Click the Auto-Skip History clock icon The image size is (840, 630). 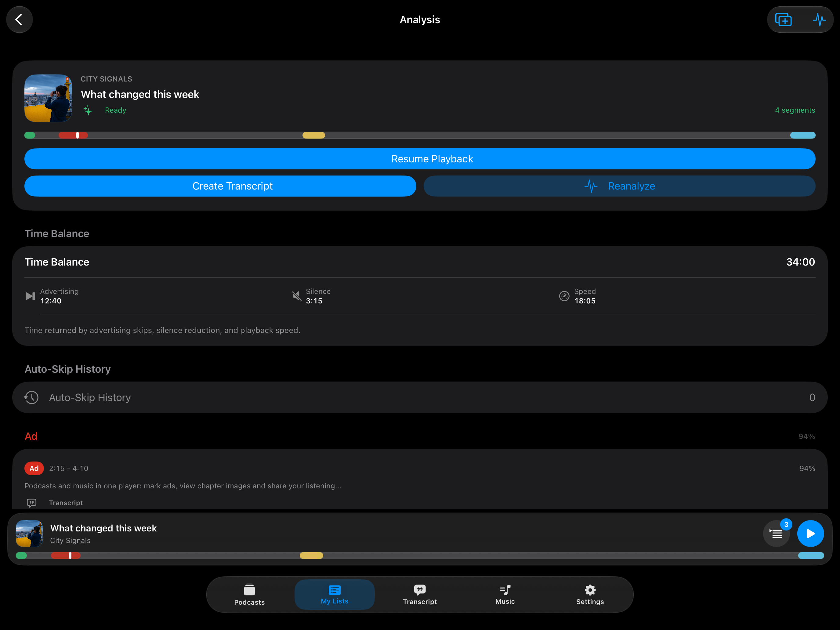tap(31, 398)
